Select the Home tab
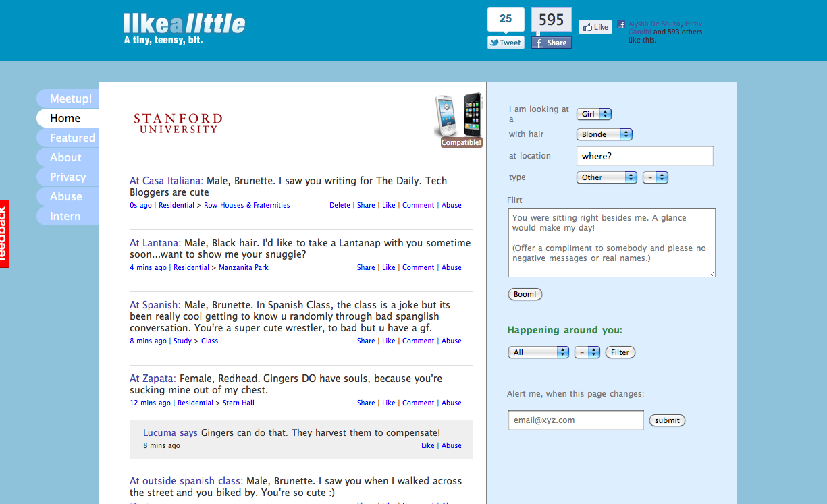This screenshot has width=827, height=504. pos(68,118)
